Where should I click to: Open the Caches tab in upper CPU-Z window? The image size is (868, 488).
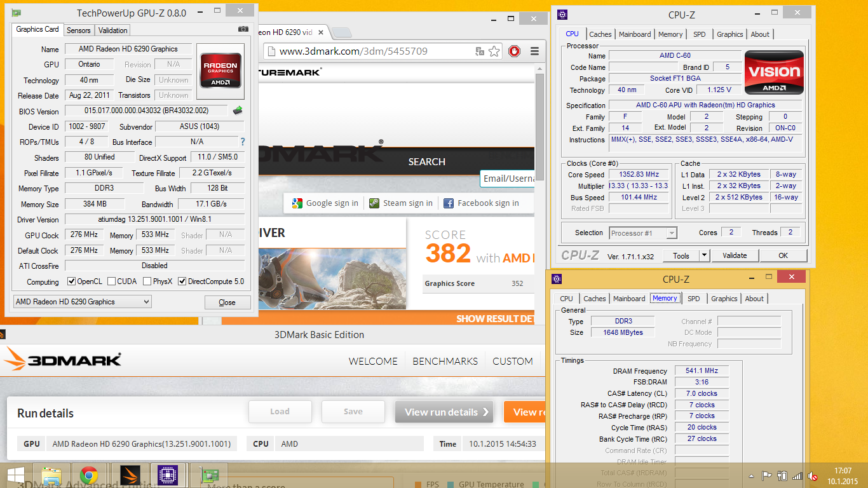click(600, 34)
